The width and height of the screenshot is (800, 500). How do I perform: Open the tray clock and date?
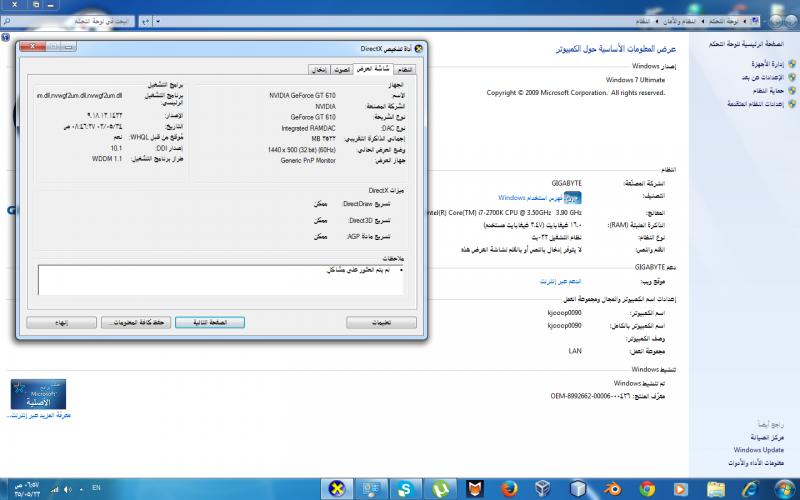tap(27, 489)
